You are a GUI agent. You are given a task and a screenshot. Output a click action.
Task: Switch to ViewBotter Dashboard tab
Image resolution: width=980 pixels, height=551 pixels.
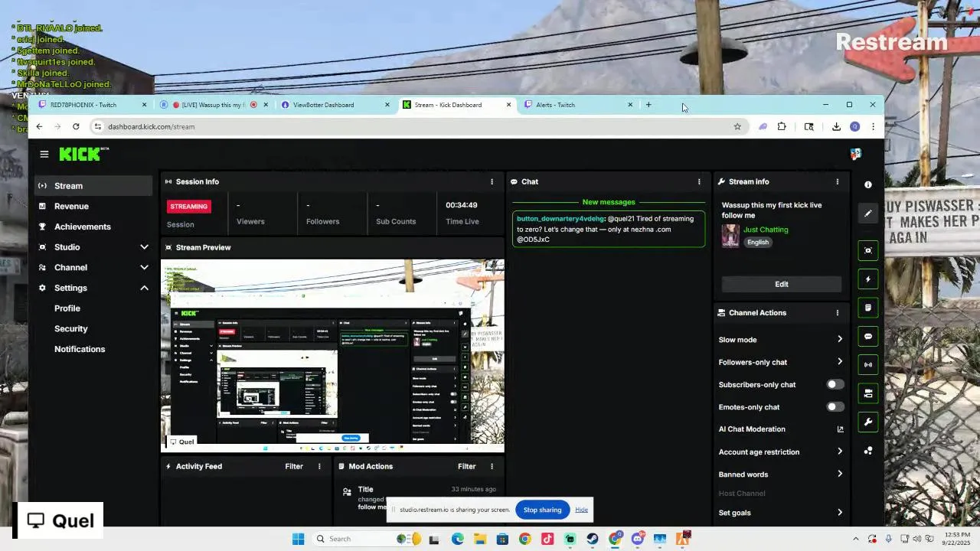coord(335,105)
